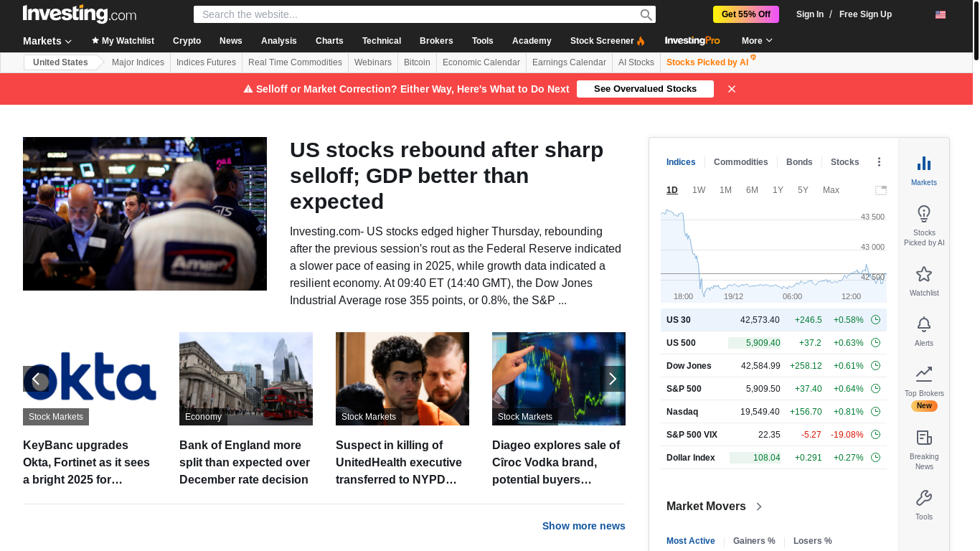
Task: Switch to the Stocks tab in markets widget
Action: [844, 162]
